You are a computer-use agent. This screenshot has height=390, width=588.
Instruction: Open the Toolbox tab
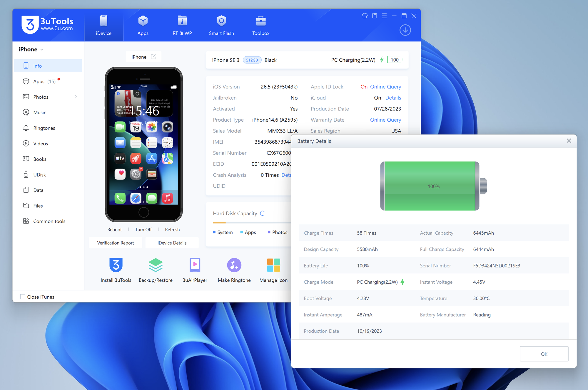tap(261, 26)
